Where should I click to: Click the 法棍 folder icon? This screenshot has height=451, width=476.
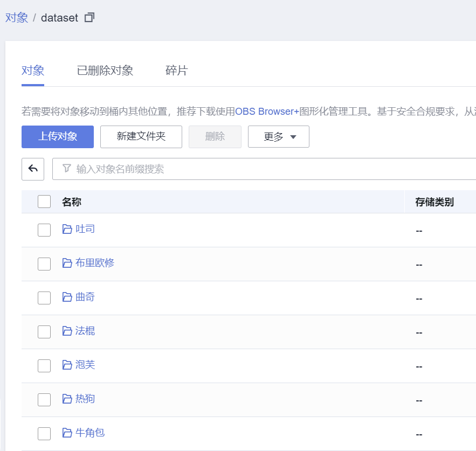[x=67, y=331]
